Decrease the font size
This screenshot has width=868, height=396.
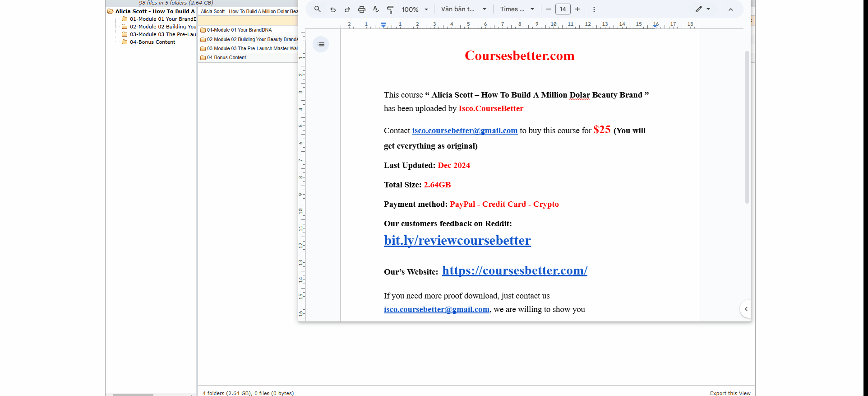click(x=548, y=9)
